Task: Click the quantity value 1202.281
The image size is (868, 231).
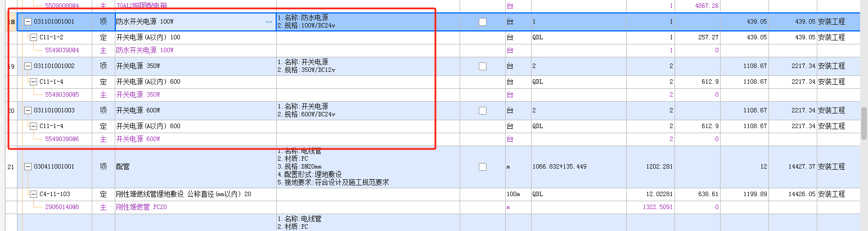Action: tap(660, 167)
